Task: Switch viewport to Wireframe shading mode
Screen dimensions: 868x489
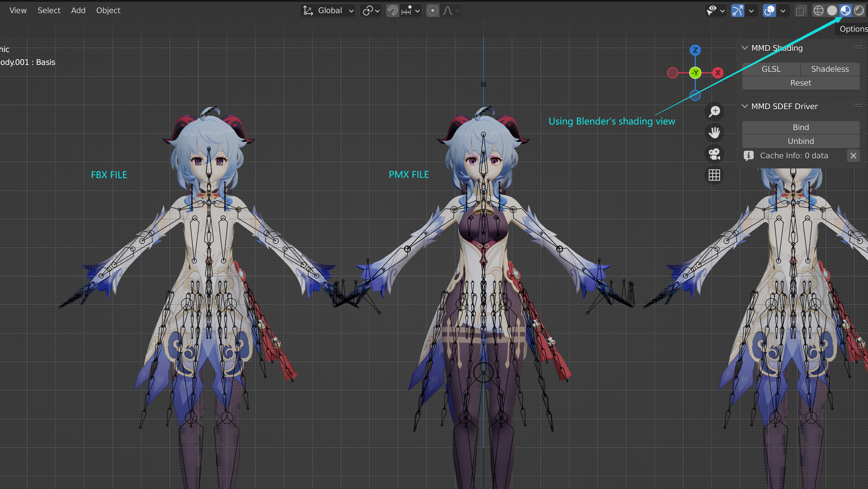Action: pos(819,10)
